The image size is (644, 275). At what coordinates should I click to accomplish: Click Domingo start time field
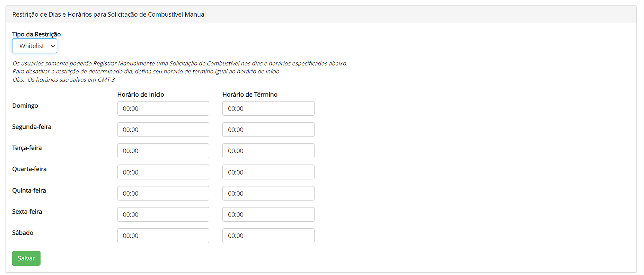coord(163,108)
